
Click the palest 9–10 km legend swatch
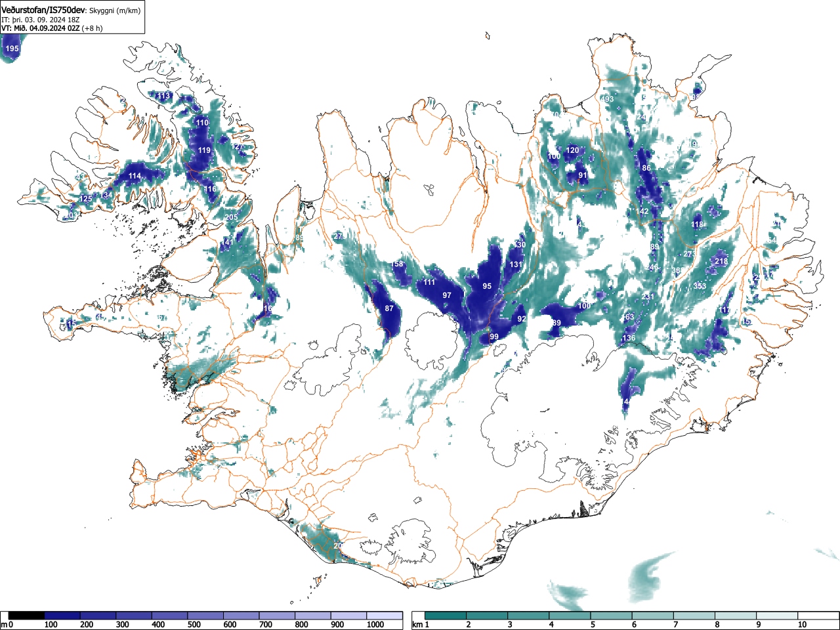tap(777, 616)
